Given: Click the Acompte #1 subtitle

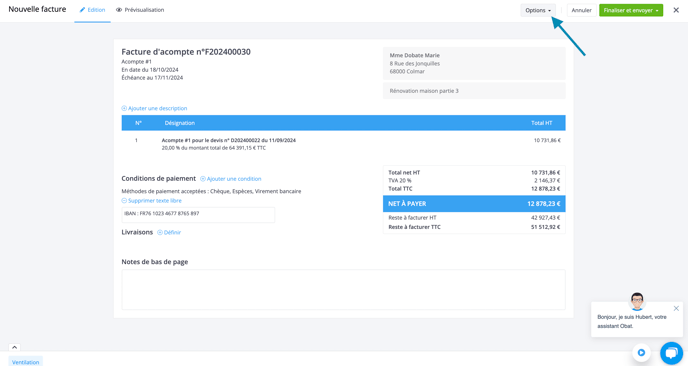Looking at the screenshot, I should [x=136, y=62].
